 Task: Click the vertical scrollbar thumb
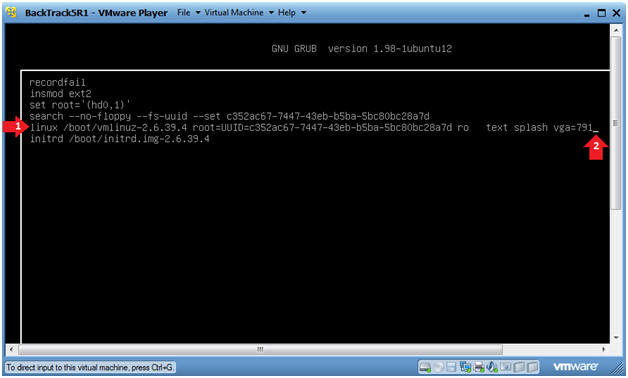(x=616, y=122)
